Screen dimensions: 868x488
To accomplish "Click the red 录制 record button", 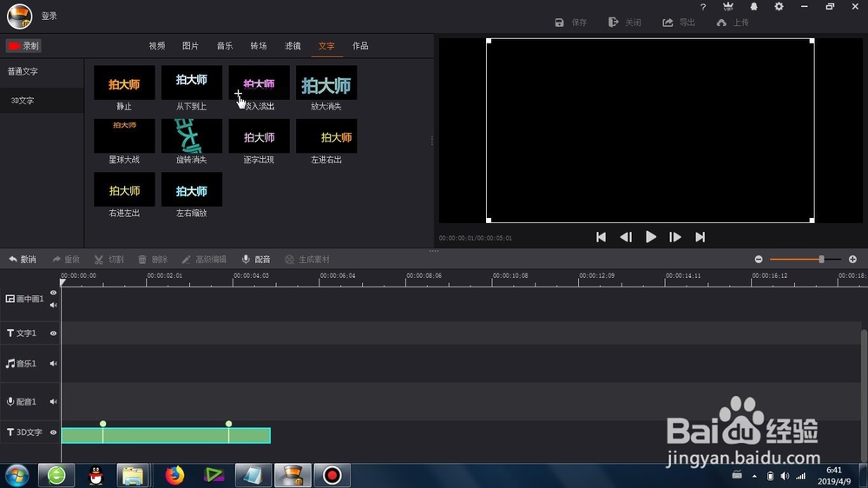I will (x=23, y=46).
